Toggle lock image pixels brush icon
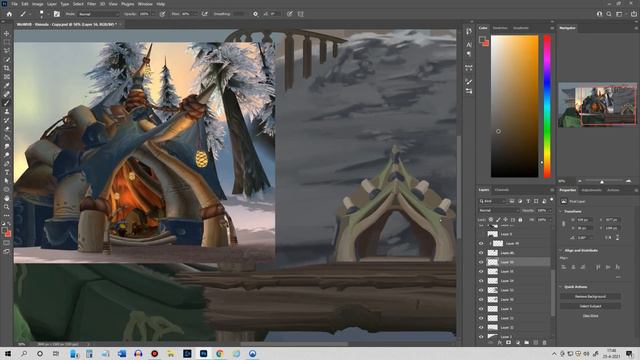Screen dimensions: 640x360 click(x=498, y=220)
